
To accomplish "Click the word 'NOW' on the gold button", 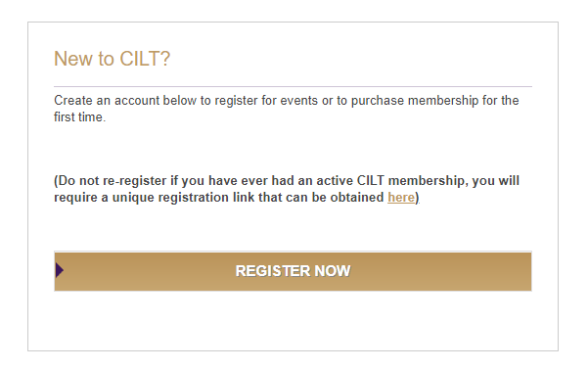I will 333,271.
